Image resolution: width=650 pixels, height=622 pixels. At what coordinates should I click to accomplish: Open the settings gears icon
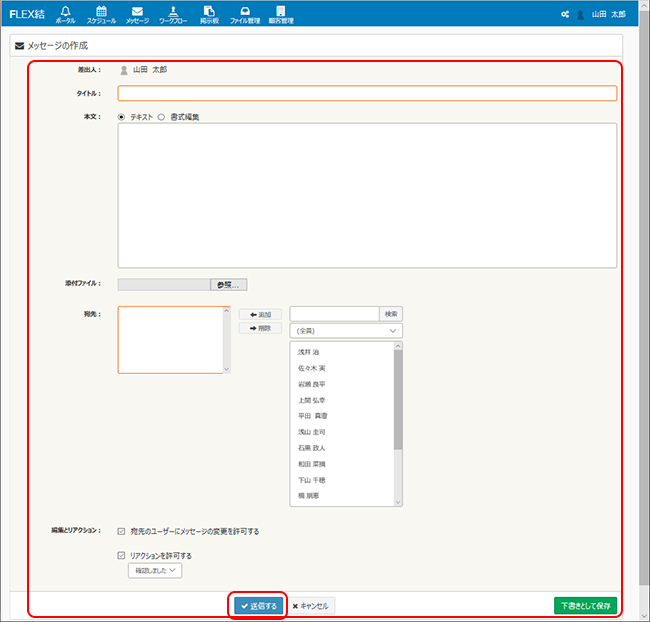[565, 15]
